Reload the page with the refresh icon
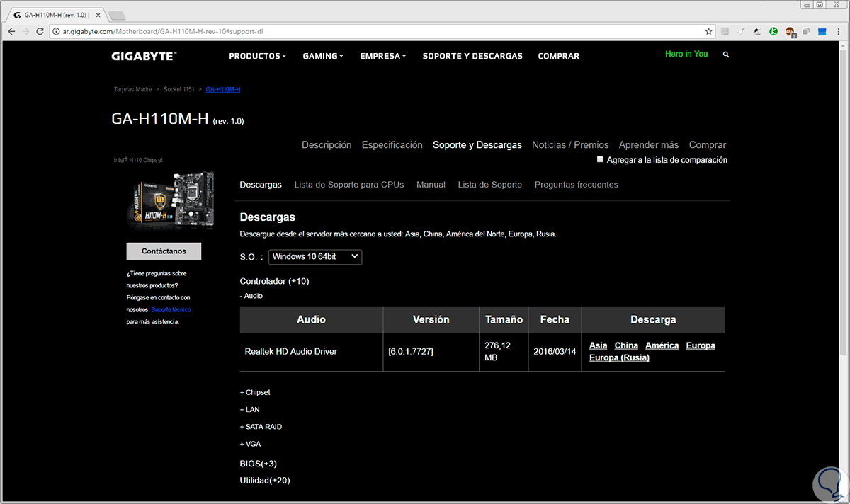 click(41, 31)
